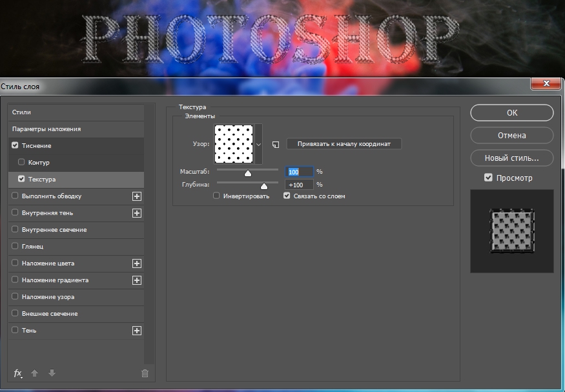
Task: Enable Наложение цвета checkbox
Action: click(x=15, y=263)
